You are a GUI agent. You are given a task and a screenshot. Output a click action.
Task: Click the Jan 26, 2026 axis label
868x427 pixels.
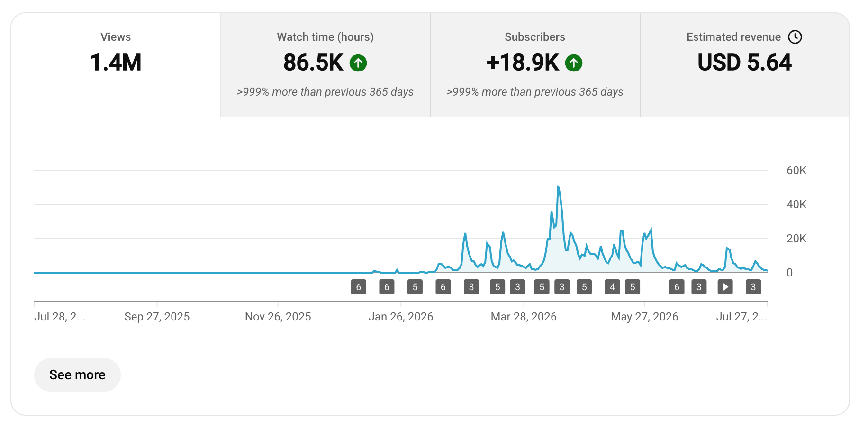tap(401, 317)
